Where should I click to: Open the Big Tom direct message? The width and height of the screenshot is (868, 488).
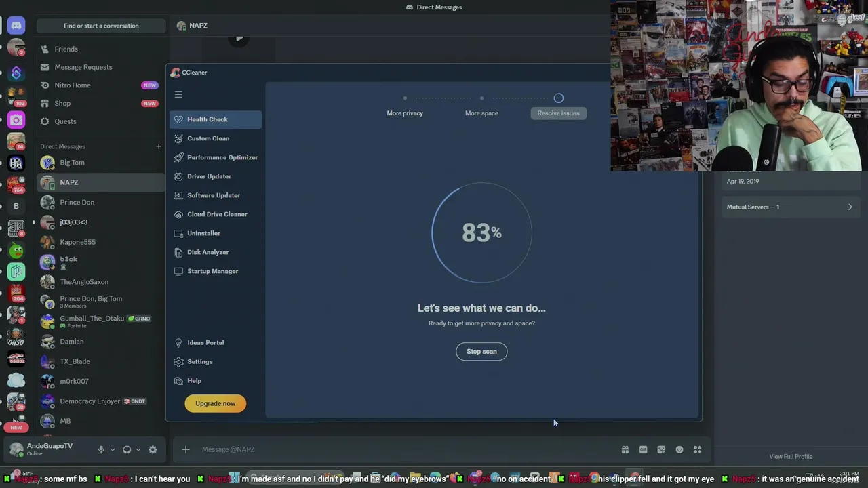coord(100,163)
